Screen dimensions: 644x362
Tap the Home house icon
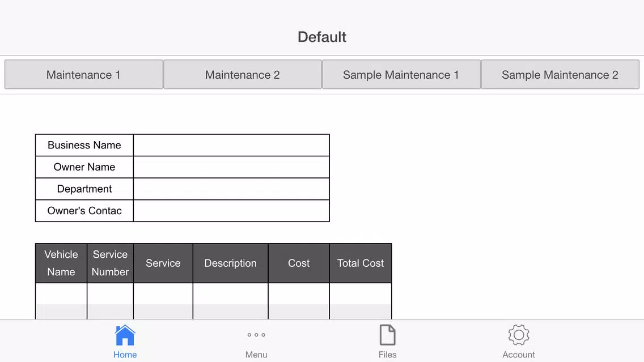[125, 335]
